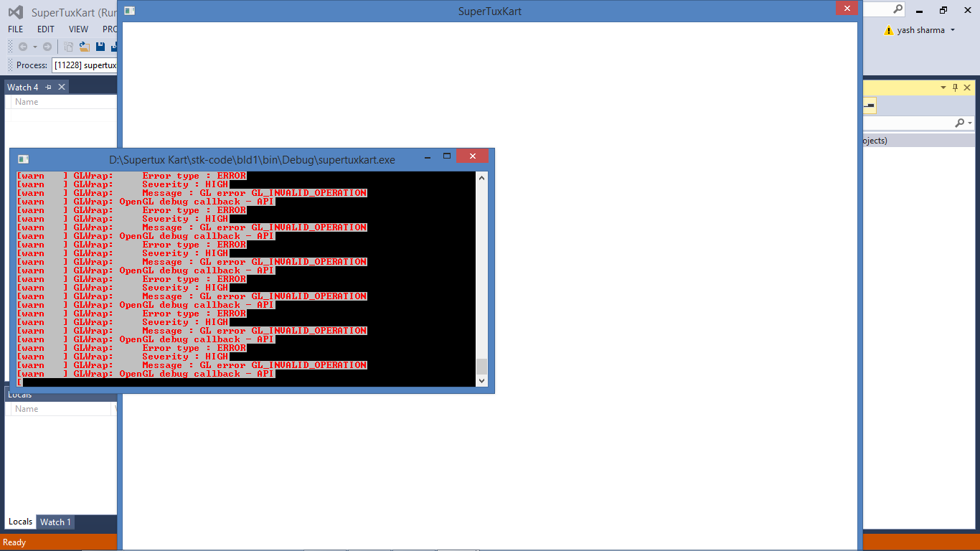Toggle the pin on Watch 4 panel
This screenshot has height=551, width=980.
click(x=48, y=87)
